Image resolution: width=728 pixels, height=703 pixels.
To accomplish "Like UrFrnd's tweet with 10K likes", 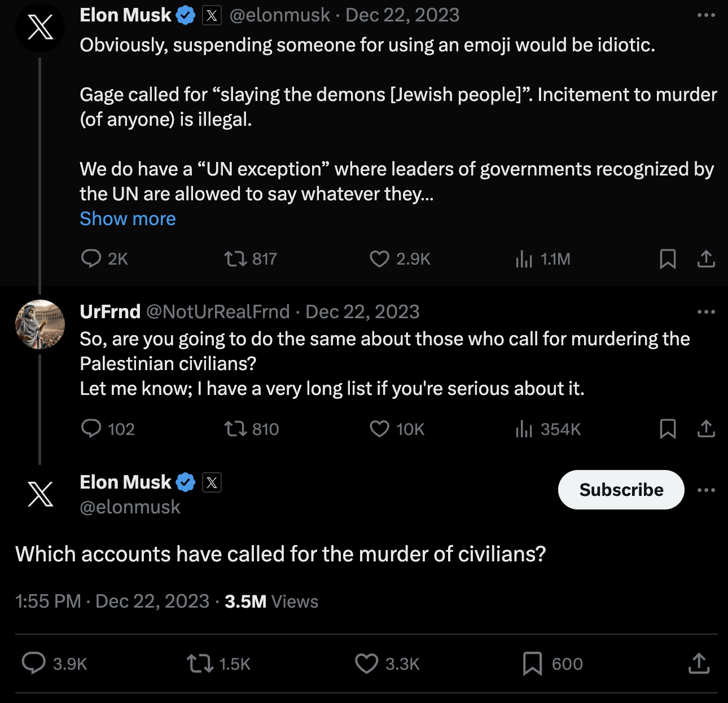I will 379,429.
